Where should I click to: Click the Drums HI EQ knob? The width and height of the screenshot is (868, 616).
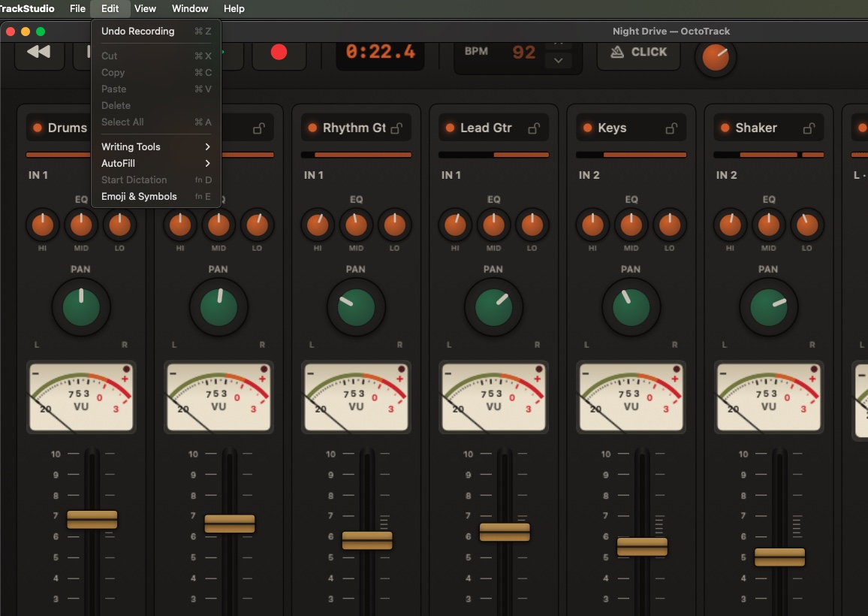click(43, 225)
